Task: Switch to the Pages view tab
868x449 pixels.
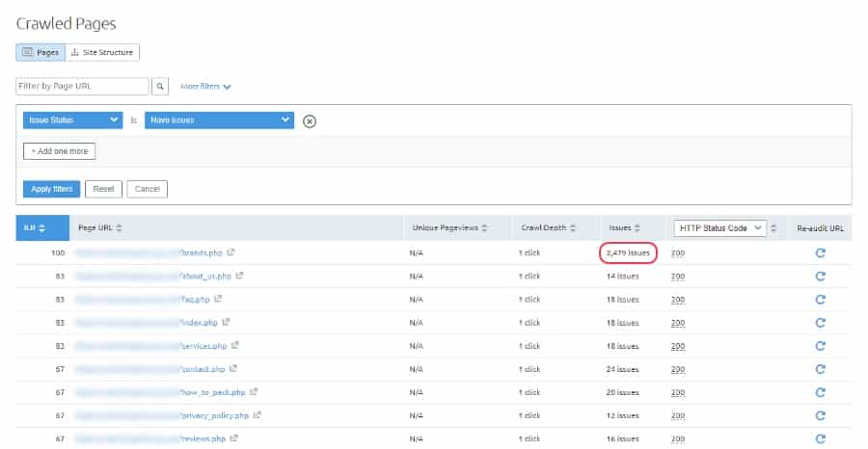Action: tap(41, 53)
